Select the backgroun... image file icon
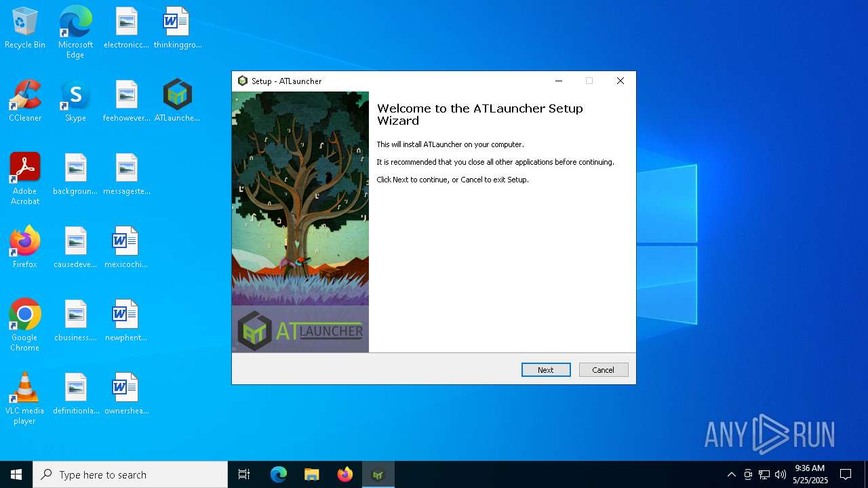The height and width of the screenshot is (488, 868). 75,175
